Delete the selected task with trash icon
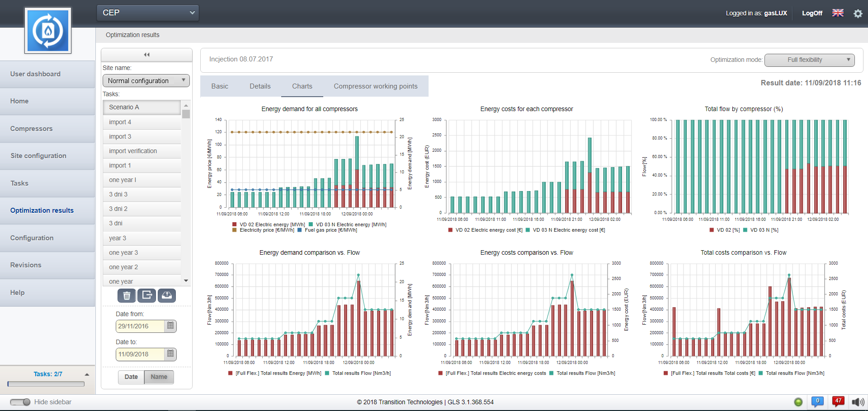The height and width of the screenshot is (411, 868). point(127,295)
